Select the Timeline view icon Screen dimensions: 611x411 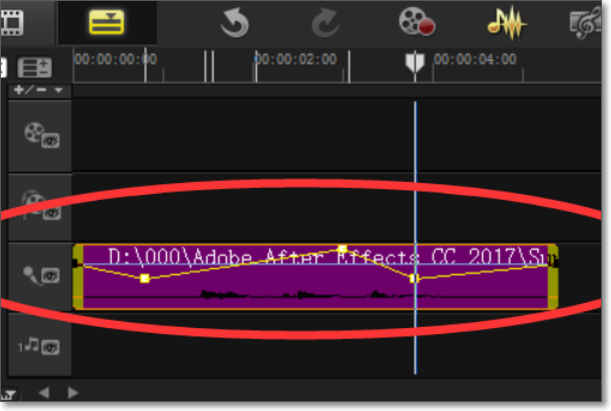coord(106,22)
